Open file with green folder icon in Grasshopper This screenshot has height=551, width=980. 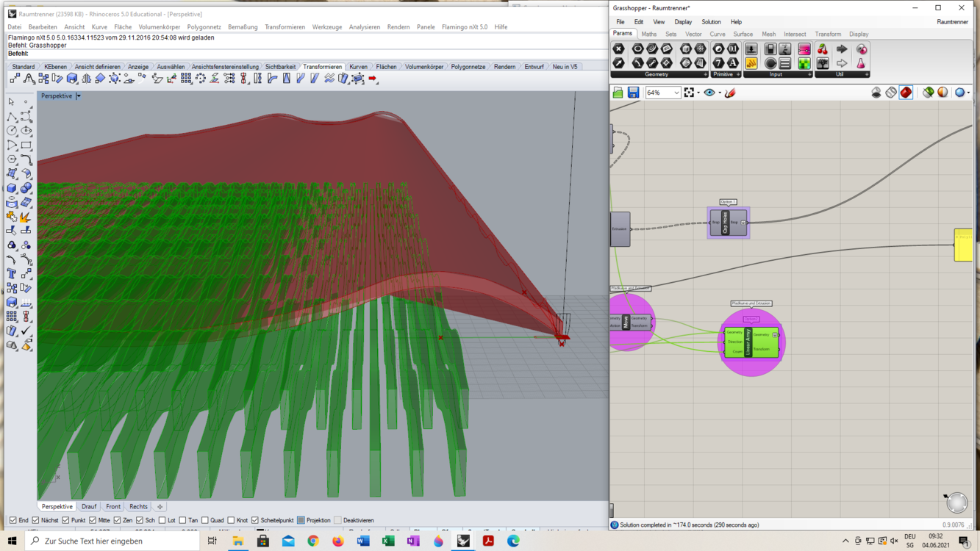pos(618,93)
